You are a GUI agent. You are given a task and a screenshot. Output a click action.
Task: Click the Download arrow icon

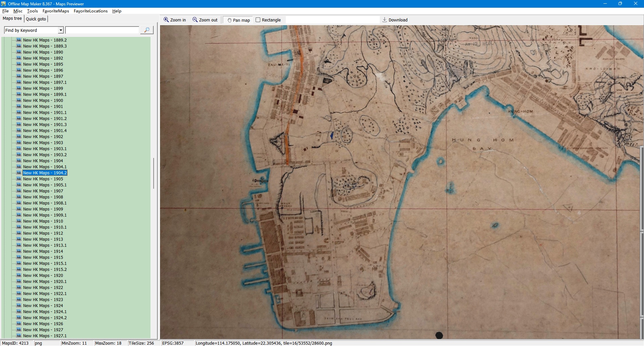tap(385, 20)
